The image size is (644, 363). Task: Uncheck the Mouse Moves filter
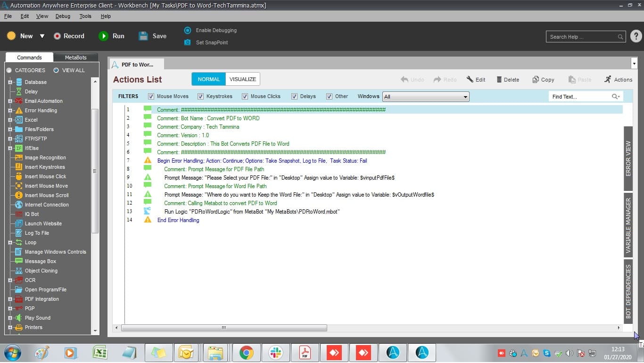click(x=151, y=96)
